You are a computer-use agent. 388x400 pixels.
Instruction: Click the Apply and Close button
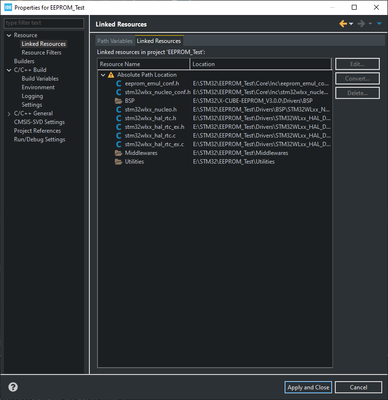click(308, 387)
